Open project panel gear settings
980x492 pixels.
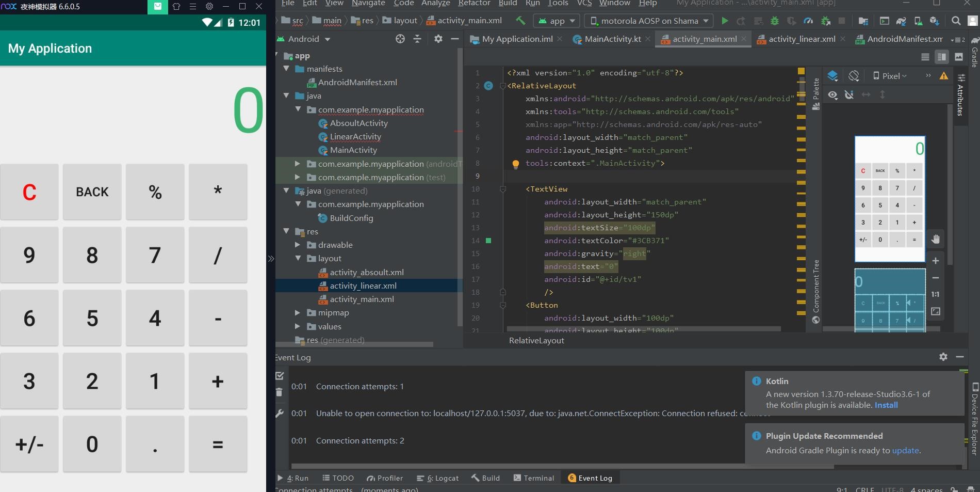click(x=438, y=39)
